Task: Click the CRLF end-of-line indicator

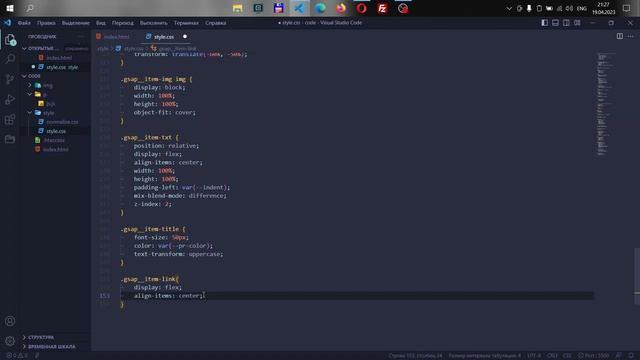Action: coord(552,356)
